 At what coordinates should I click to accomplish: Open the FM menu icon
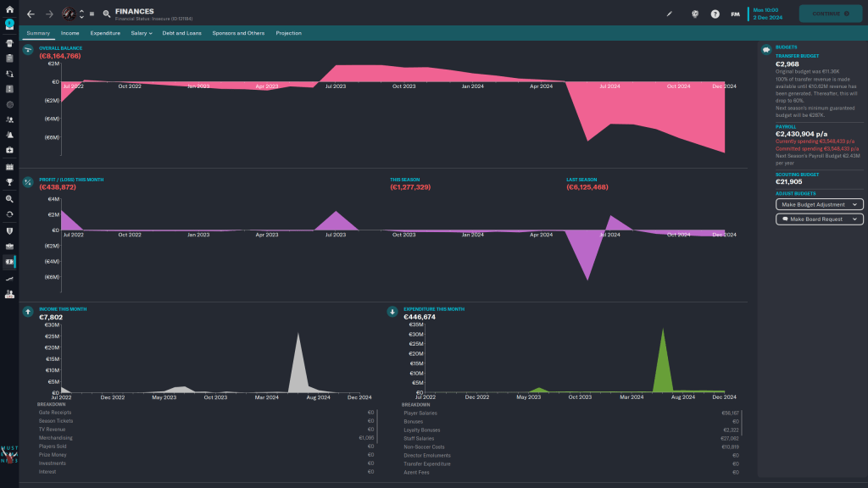(735, 14)
